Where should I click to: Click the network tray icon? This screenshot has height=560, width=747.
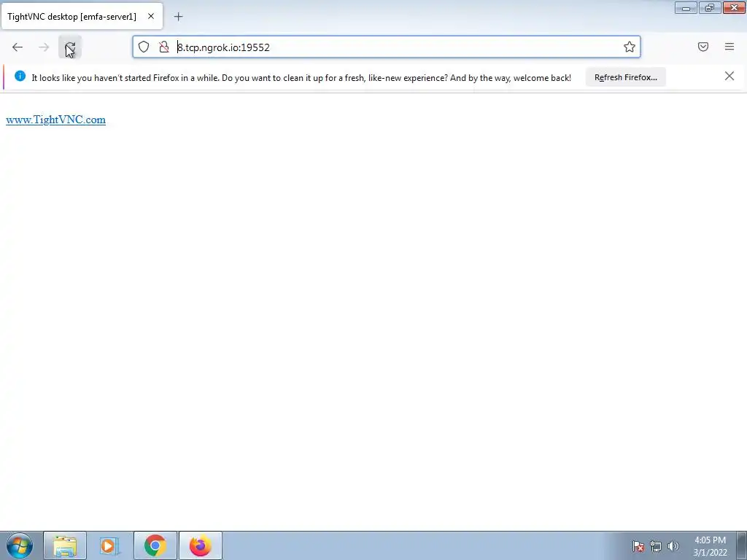pyautogui.click(x=656, y=546)
